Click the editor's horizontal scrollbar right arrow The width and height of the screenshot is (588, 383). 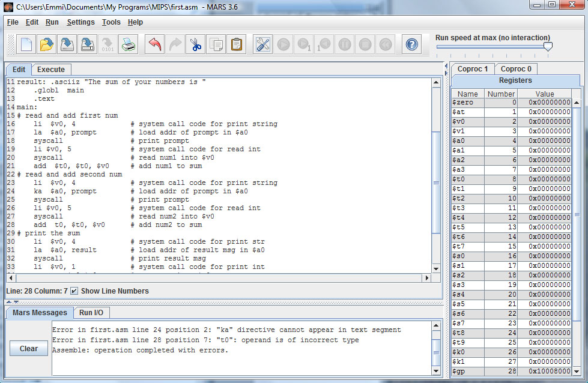427,278
